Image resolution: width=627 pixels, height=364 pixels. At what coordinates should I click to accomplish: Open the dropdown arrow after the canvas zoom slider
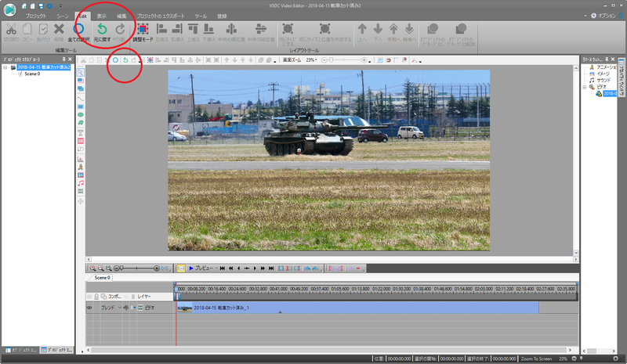[369, 61]
